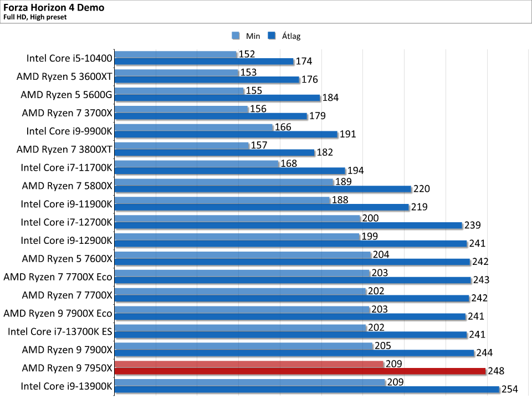Select the 'AMD Ryzen 7 7700X Eco' row label

click(58, 277)
